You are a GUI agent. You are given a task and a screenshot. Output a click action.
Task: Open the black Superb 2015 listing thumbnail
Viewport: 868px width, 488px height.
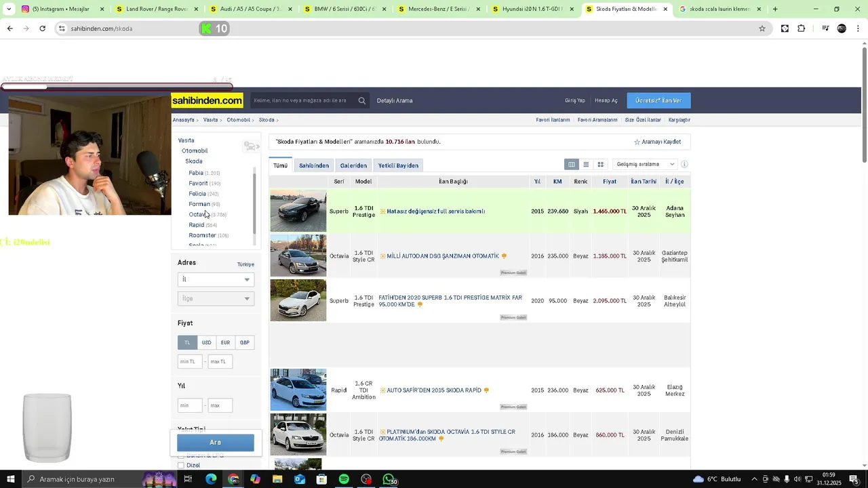tap(298, 211)
